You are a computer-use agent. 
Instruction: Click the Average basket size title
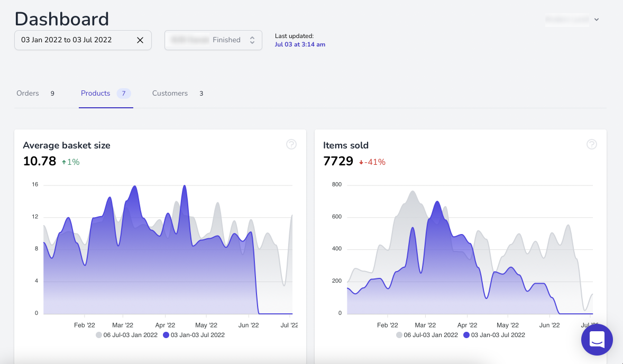67,145
